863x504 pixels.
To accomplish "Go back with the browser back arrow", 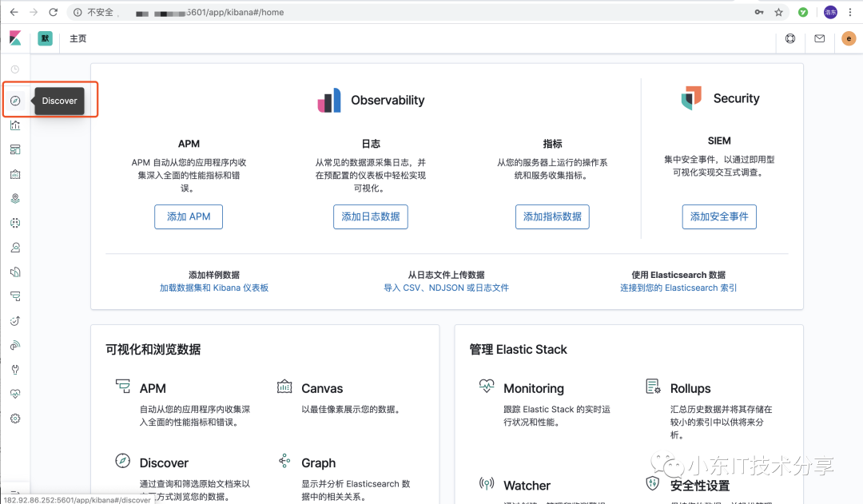I will tap(14, 12).
